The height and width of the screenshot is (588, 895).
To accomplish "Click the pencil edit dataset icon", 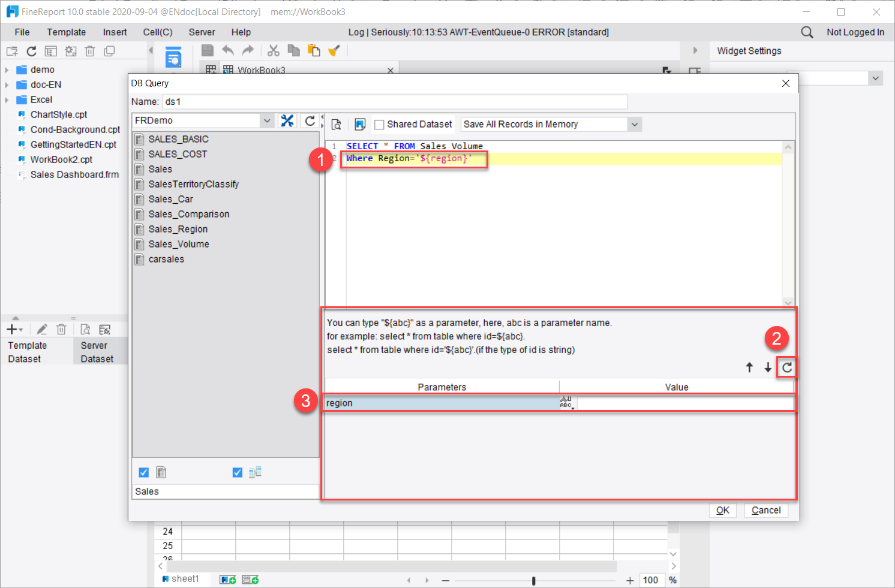I will pyautogui.click(x=41, y=330).
